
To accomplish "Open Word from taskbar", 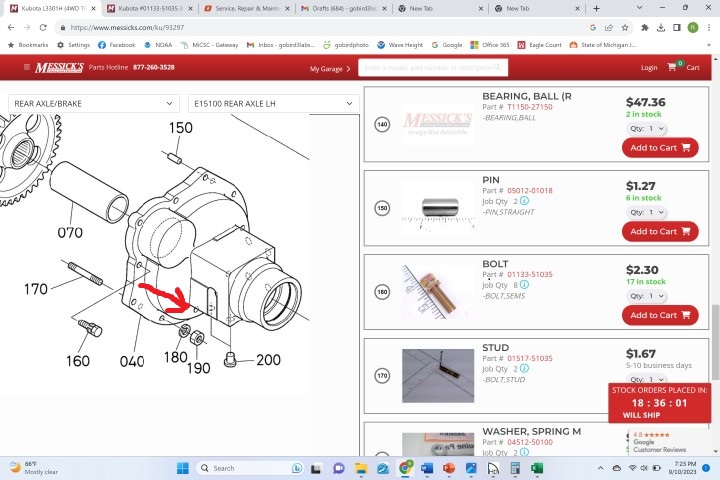I will 427,468.
